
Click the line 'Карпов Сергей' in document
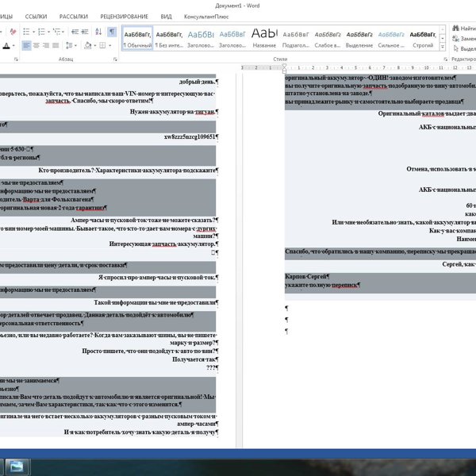tap(307, 277)
